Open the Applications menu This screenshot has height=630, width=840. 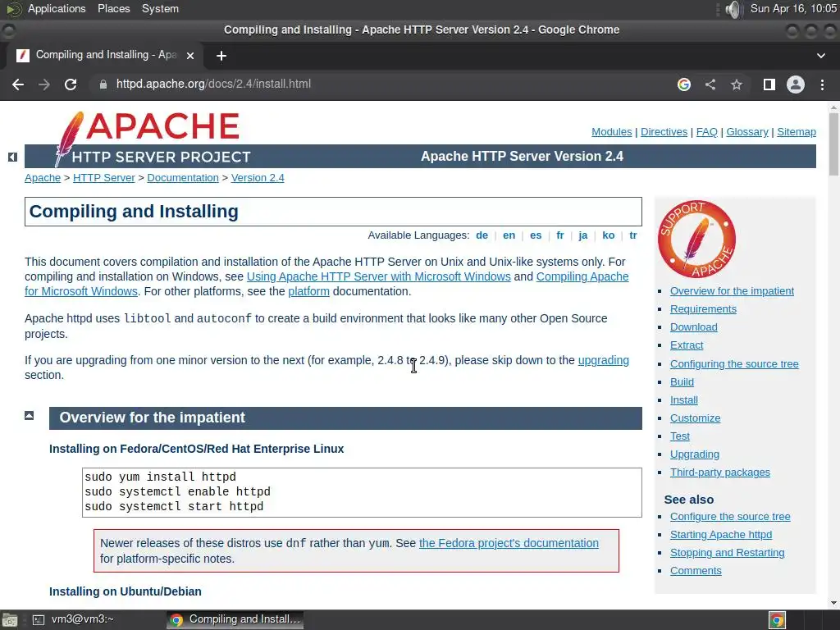pos(57,8)
